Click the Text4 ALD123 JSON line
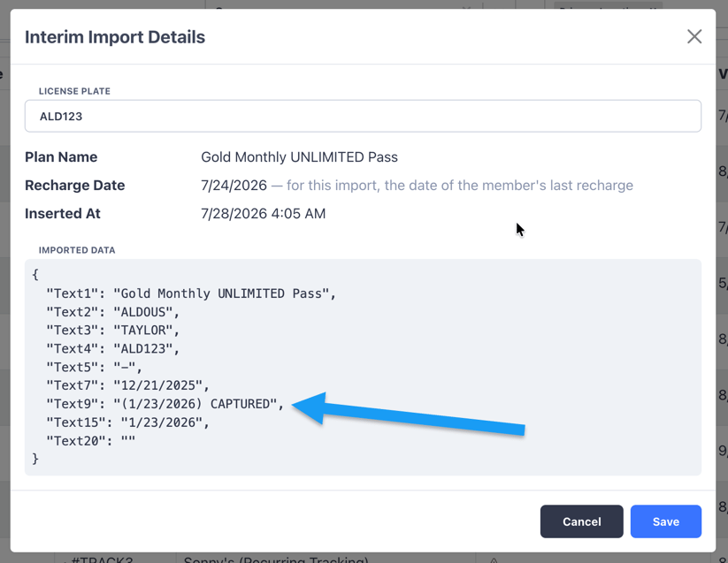This screenshot has width=728, height=563. tap(112, 349)
